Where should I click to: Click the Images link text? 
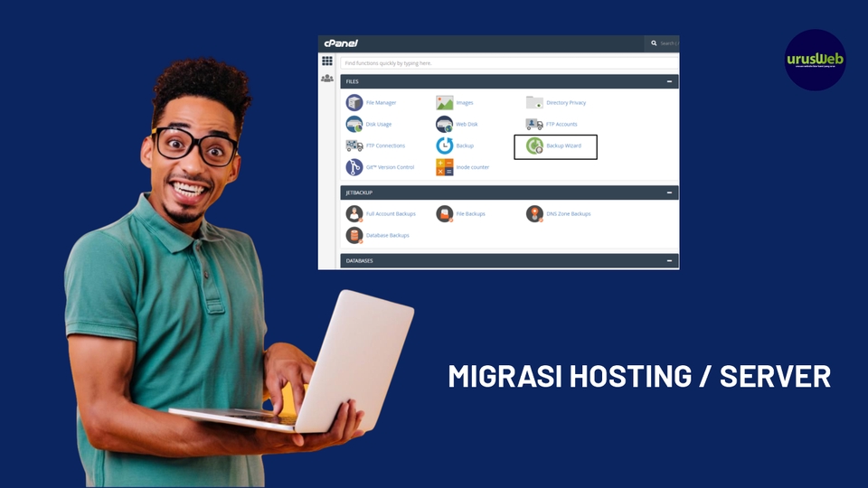[465, 103]
